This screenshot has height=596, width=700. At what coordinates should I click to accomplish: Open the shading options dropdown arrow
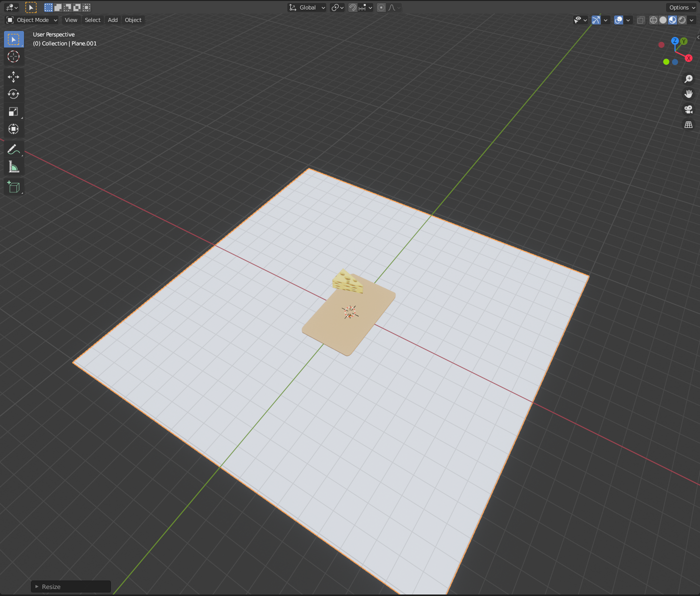[692, 20]
